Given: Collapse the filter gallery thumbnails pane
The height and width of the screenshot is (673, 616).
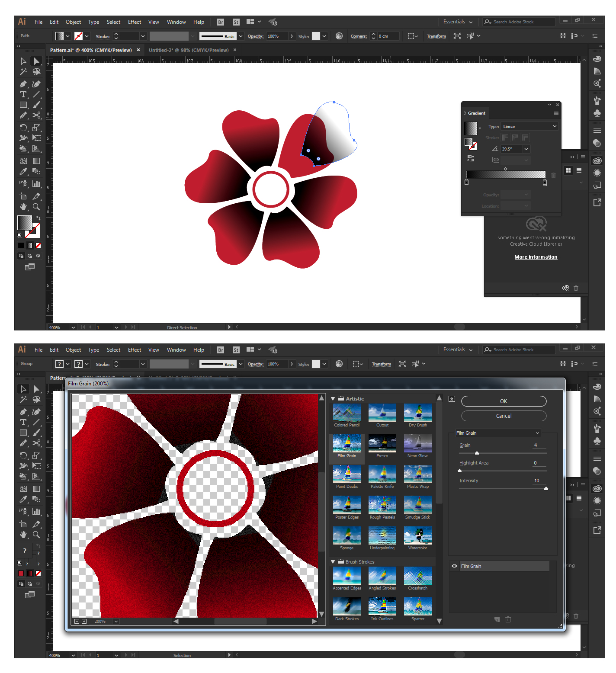Looking at the screenshot, I should click(x=452, y=399).
